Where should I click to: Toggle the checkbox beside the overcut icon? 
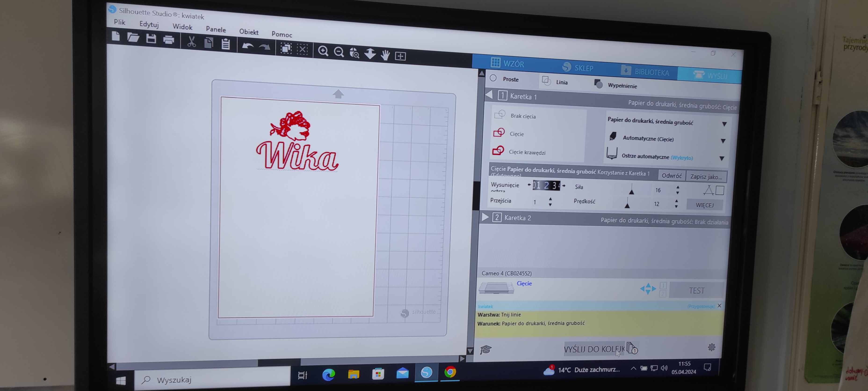[720, 191]
